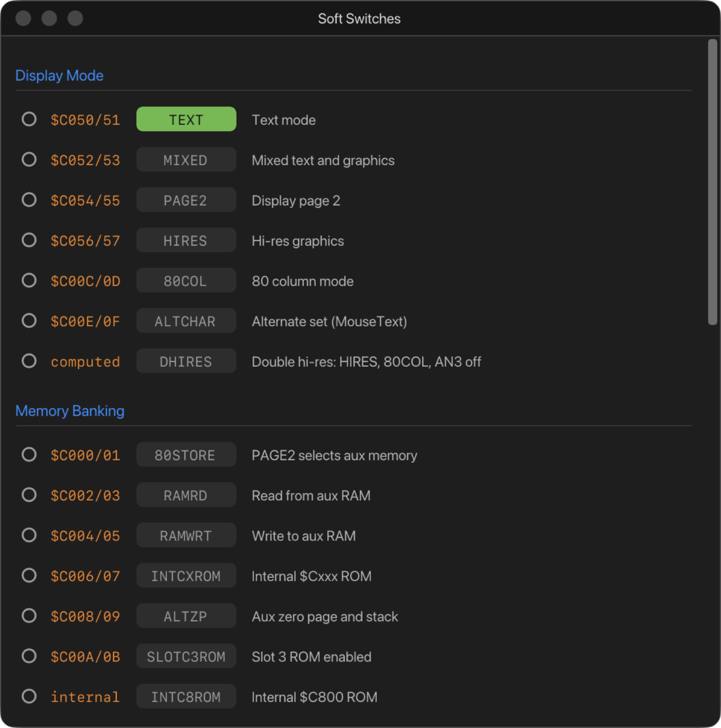Toggle the TEXT soft switch button
The image size is (721, 728).
click(186, 119)
